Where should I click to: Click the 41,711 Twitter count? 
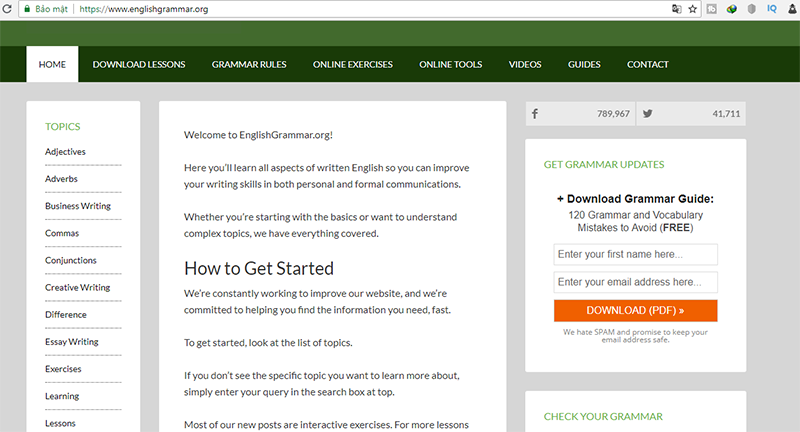click(726, 114)
